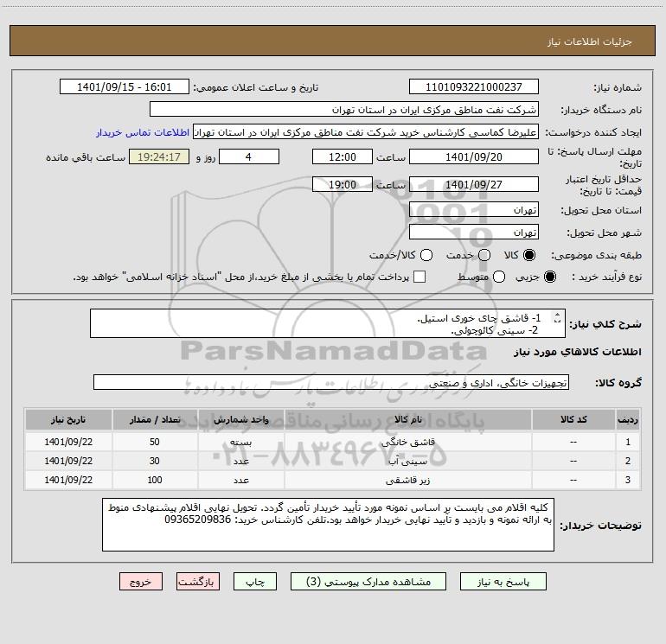Click the goods group field 'تجهیزات خانگی، اداری و صنعتی'

coord(331,382)
